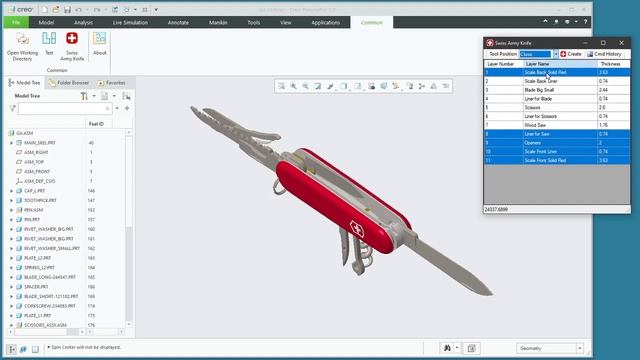Open the File menu

coord(16,22)
